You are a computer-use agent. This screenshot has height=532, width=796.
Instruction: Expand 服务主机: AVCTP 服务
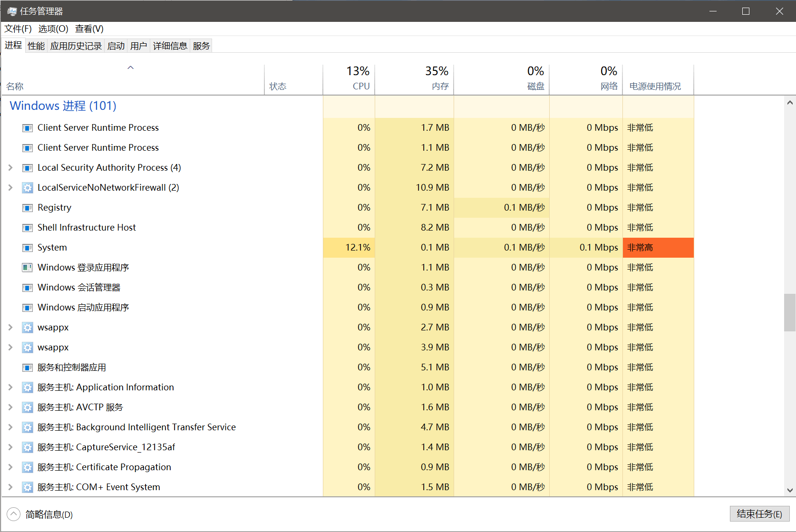(10, 407)
